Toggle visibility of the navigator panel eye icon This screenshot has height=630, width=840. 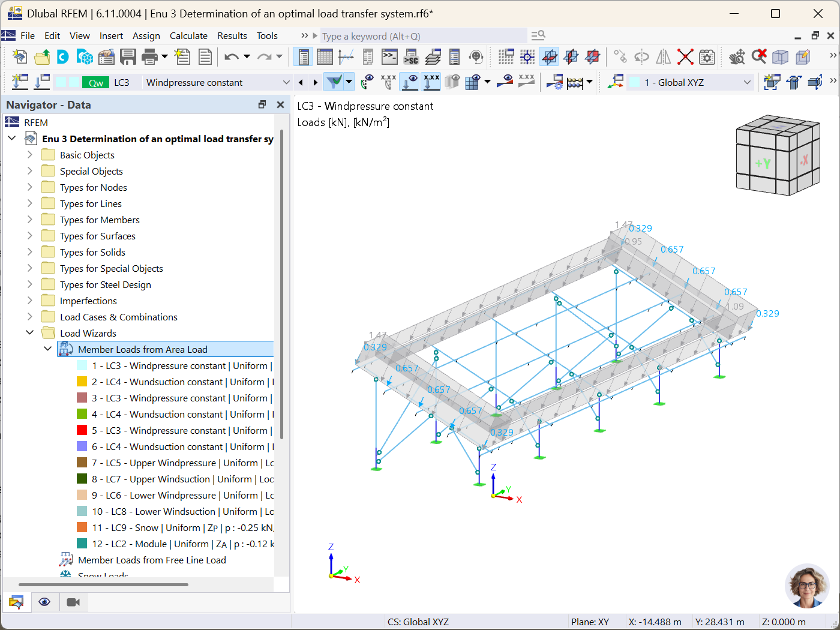point(44,602)
